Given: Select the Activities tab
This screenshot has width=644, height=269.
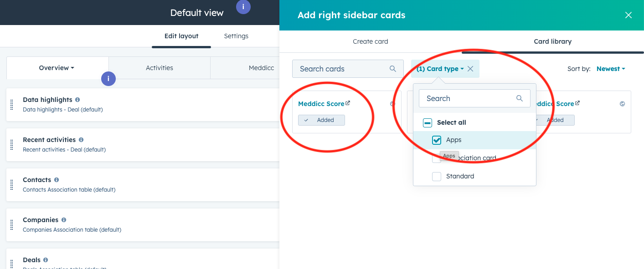Looking at the screenshot, I should (x=159, y=67).
